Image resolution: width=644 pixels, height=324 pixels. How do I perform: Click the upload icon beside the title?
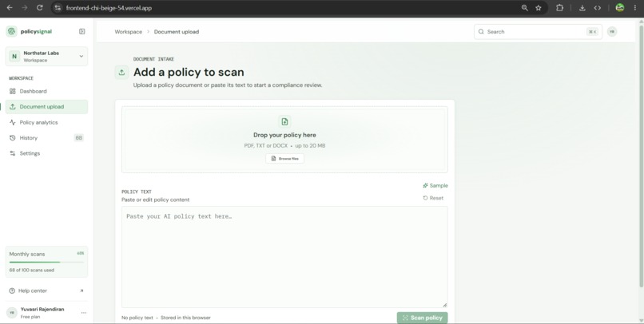[x=121, y=72]
